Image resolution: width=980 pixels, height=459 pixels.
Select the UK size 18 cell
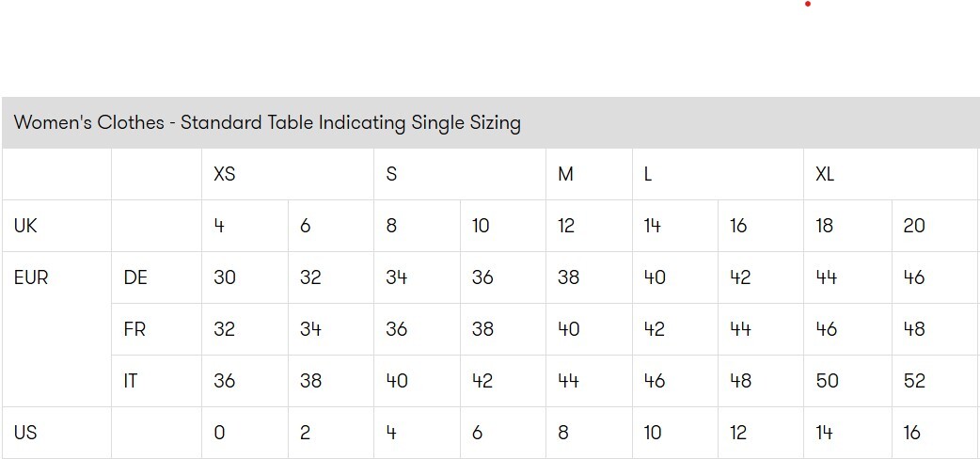tap(825, 226)
